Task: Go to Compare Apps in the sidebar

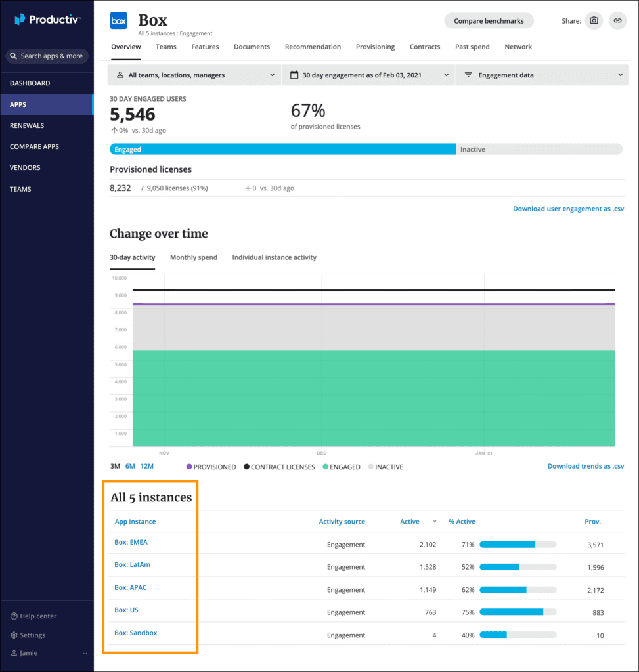Action: [x=47, y=146]
